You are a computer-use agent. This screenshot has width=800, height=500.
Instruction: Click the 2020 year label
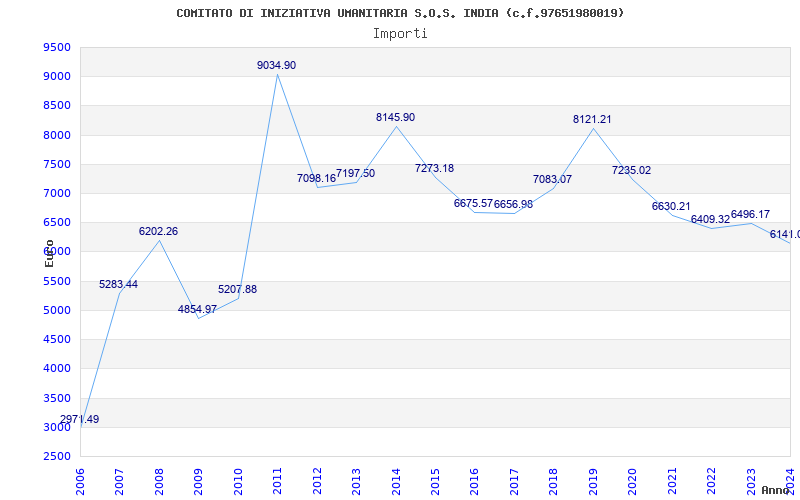(633, 482)
